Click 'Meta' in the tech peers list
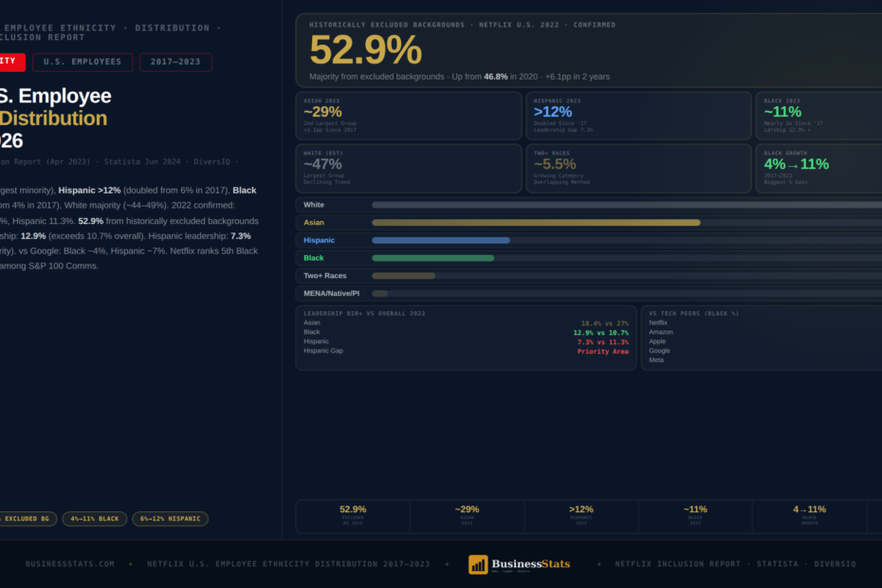882x588 pixels. coord(656,360)
